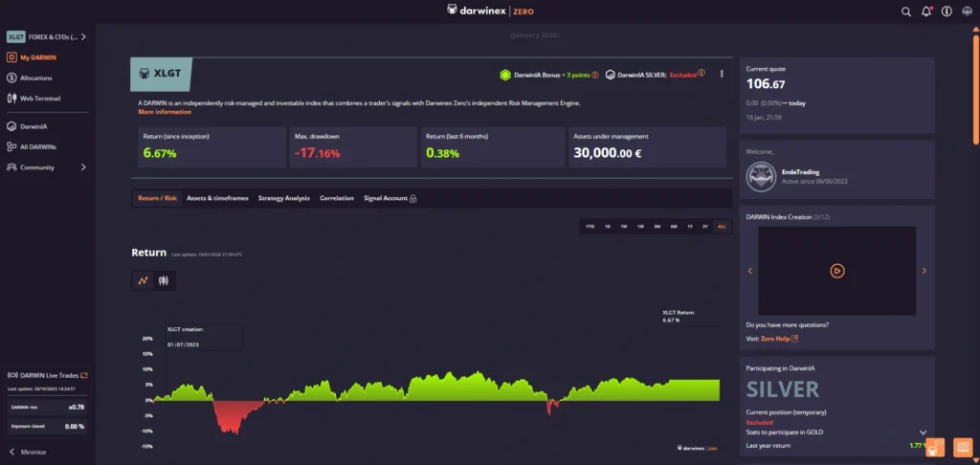Click the Allocations dollar icon
Image resolution: width=980 pixels, height=465 pixels.
click(x=11, y=78)
